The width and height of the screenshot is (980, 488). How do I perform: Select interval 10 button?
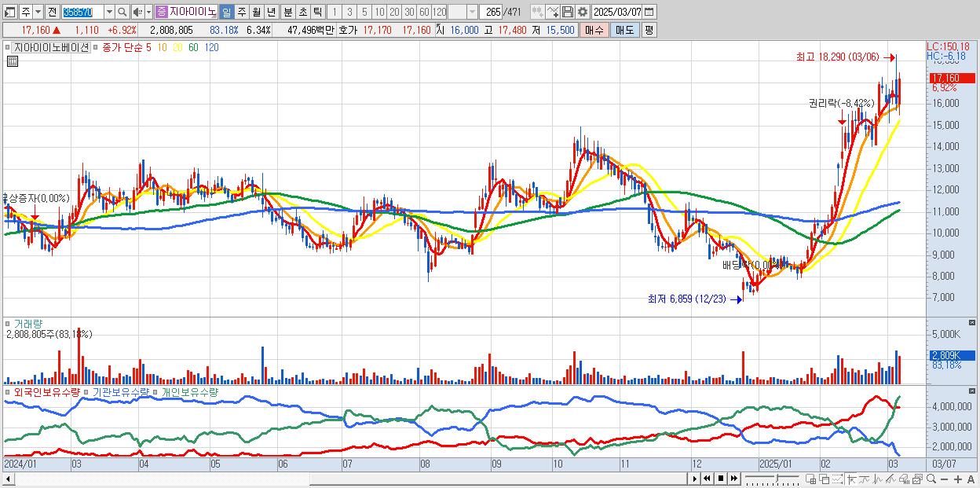[x=379, y=12]
